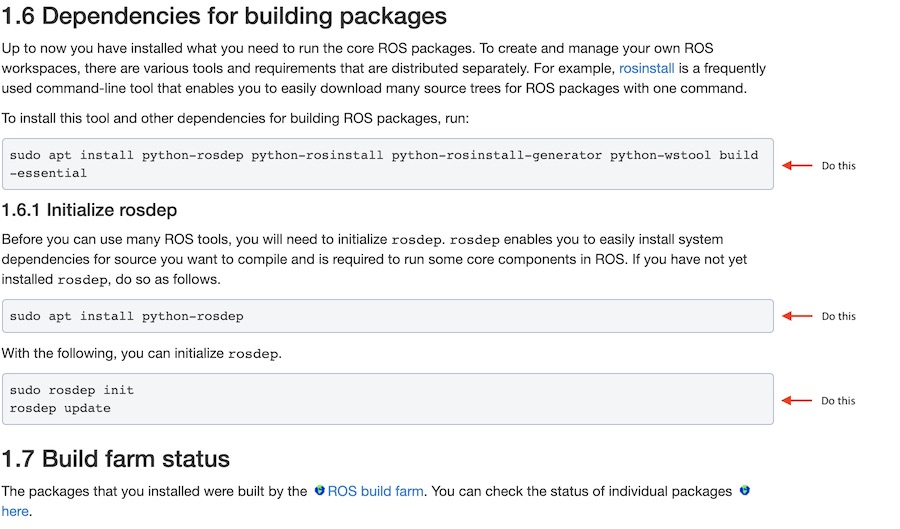900x529 pixels.
Task: Follow the "here" link for package status
Action: coord(16,511)
